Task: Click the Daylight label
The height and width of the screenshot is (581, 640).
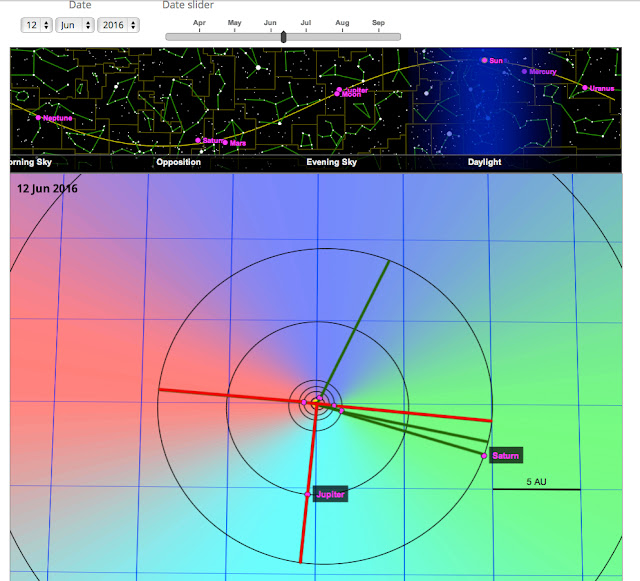Action: point(484,162)
